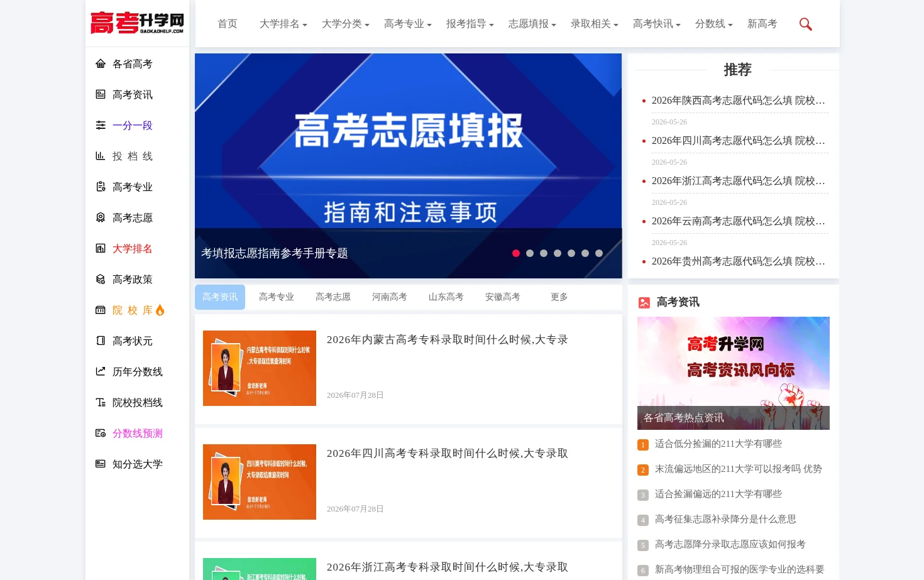Switch to the 高考专业 content tab
The image size is (924, 580).
[x=277, y=297]
